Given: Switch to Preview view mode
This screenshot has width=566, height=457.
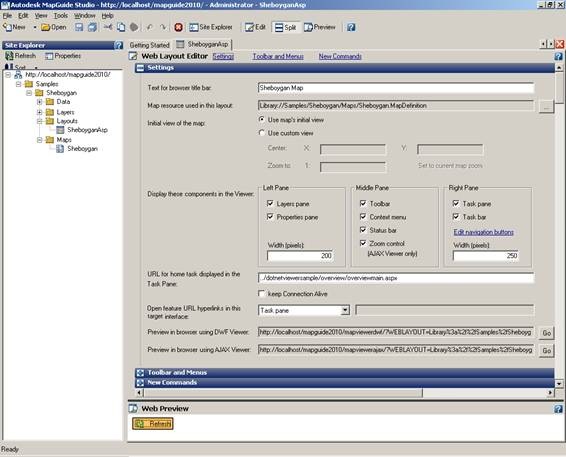Looking at the screenshot, I should click(x=320, y=27).
